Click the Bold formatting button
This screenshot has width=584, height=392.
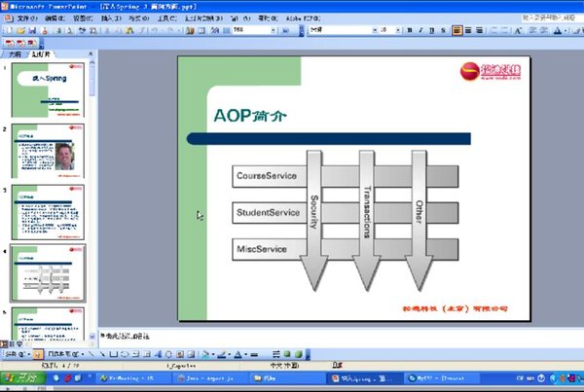pos(410,30)
